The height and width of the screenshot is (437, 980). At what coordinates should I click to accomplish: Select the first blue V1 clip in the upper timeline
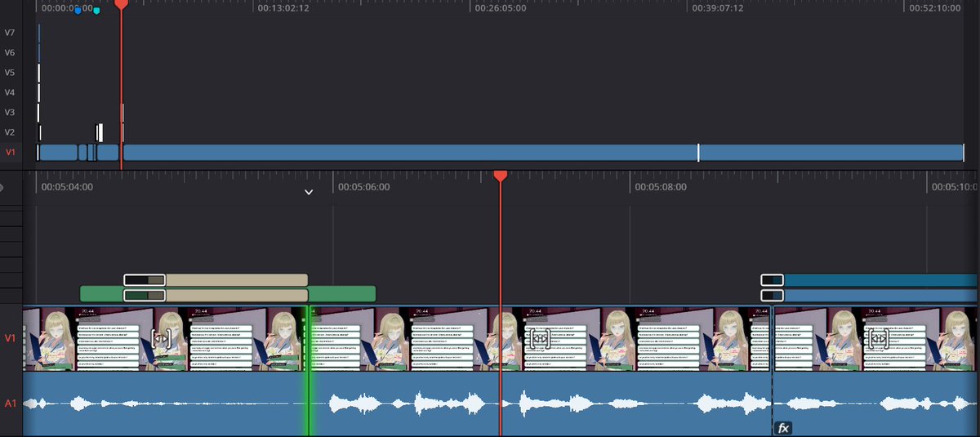point(58,152)
